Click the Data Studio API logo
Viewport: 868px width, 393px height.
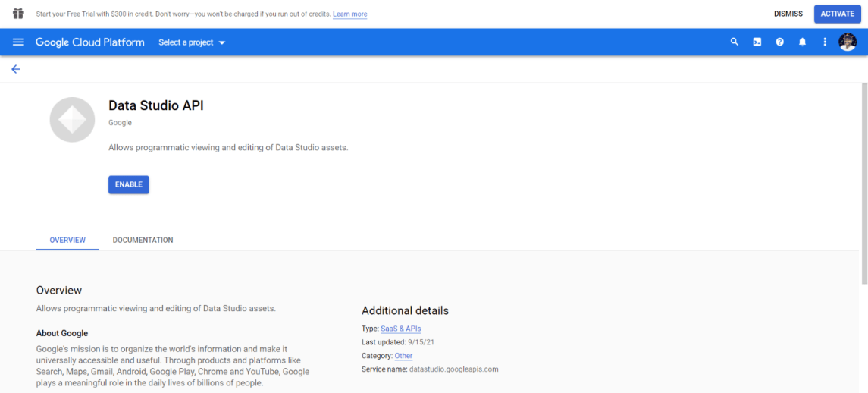[73, 120]
